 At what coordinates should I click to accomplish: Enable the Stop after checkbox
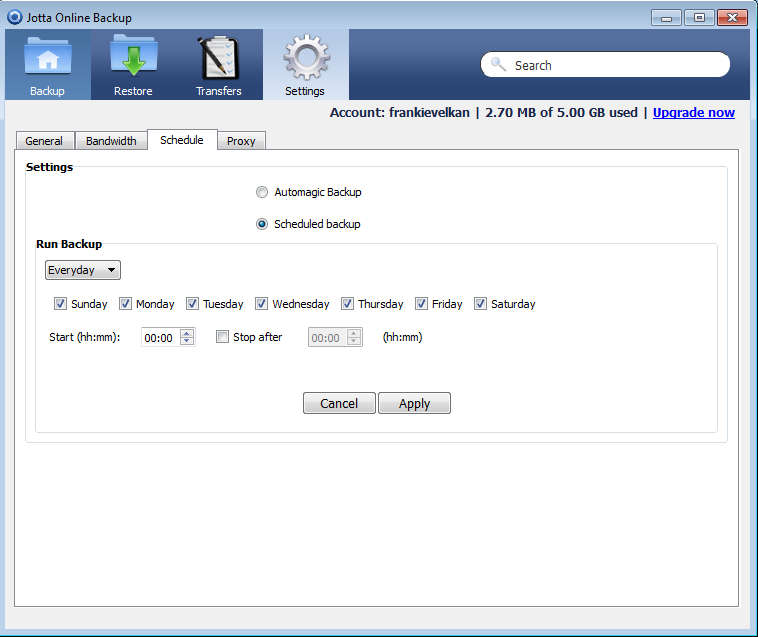[x=222, y=337]
